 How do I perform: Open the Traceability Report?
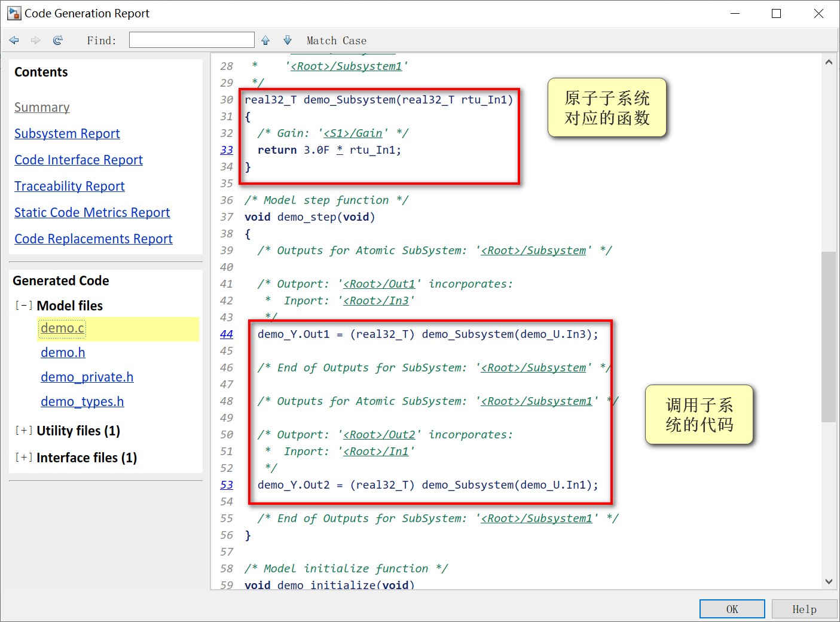[x=69, y=187]
